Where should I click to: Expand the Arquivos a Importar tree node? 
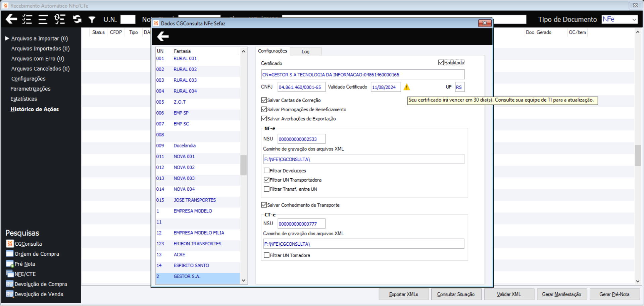tap(7, 39)
